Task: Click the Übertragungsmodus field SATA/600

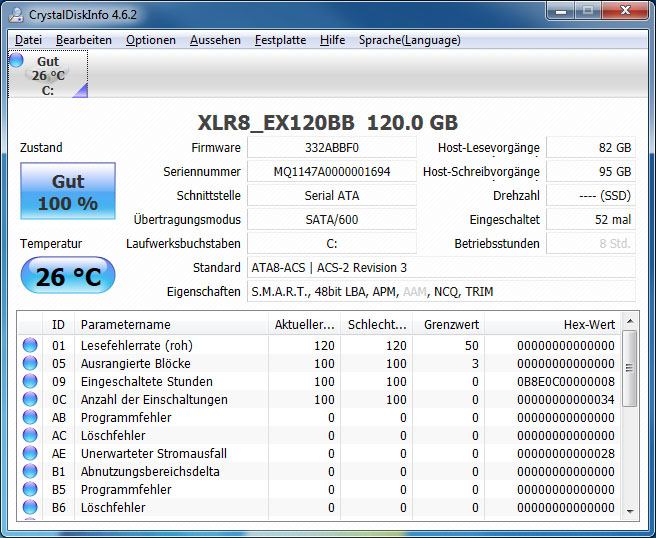Action: click(x=332, y=219)
